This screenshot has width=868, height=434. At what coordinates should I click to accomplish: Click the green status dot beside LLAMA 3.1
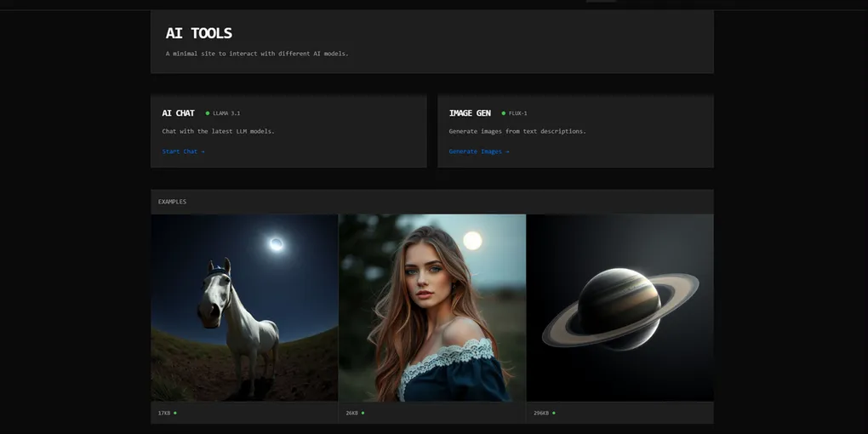coord(208,113)
